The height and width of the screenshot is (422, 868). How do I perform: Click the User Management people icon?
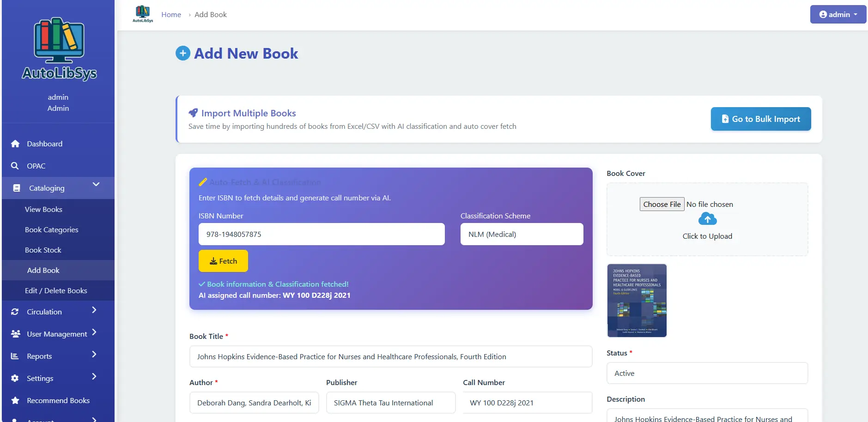coord(15,334)
